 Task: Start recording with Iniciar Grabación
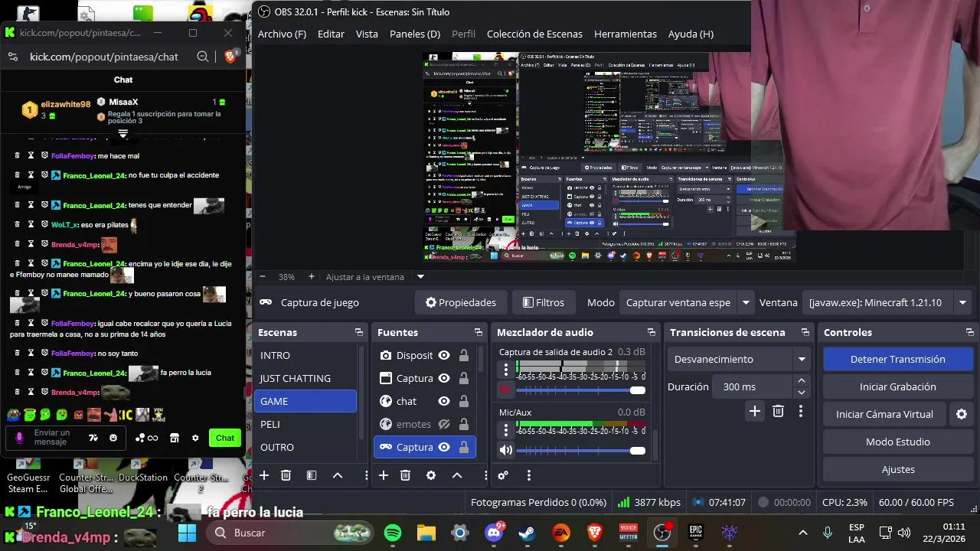coord(897,386)
